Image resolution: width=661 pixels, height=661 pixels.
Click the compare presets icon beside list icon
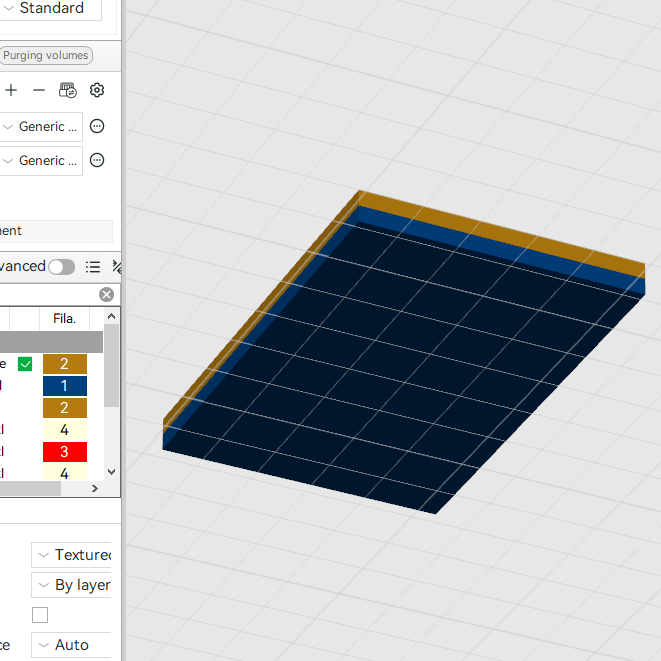(x=117, y=267)
